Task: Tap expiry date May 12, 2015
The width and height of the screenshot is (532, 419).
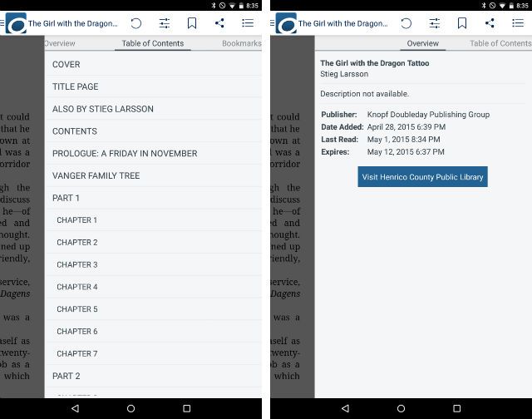Action: point(406,152)
